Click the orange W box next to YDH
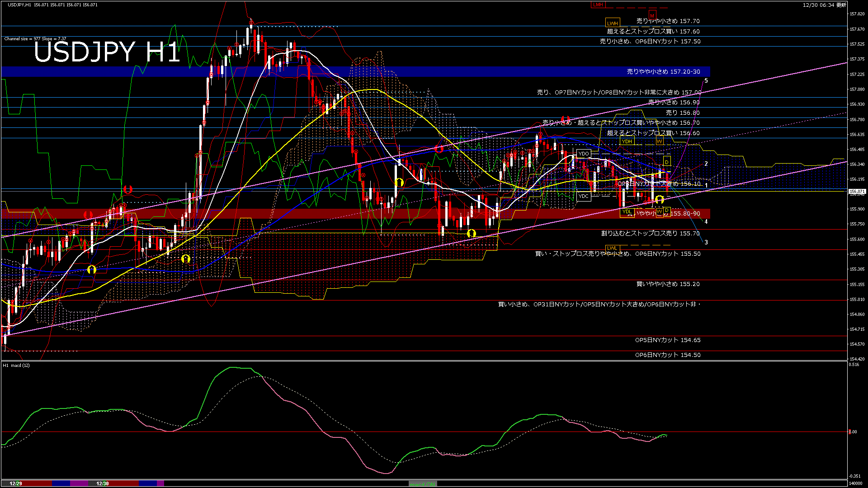Viewport: 868px width, 488px height. pyautogui.click(x=659, y=141)
